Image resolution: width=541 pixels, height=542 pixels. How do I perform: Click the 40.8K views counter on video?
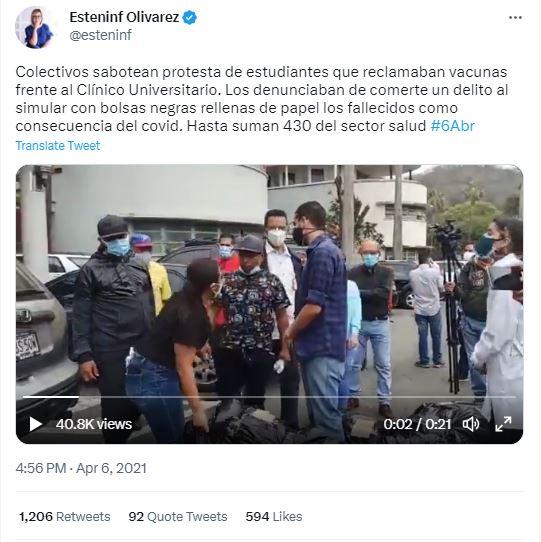[94, 424]
